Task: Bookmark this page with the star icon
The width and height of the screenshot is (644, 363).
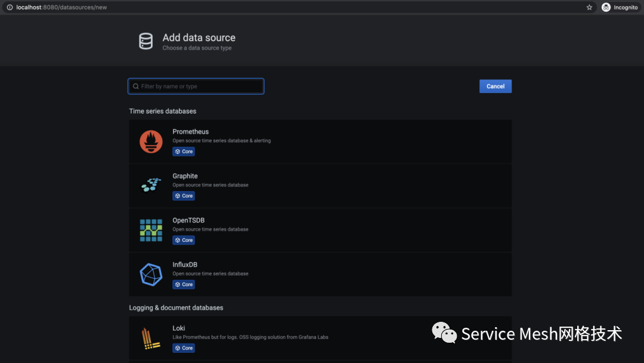Action: tap(589, 7)
